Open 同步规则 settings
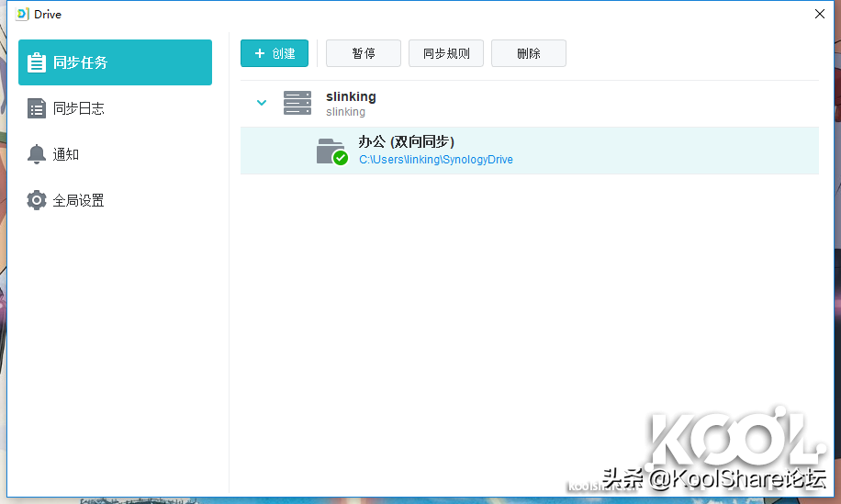The width and height of the screenshot is (841, 504). [x=446, y=53]
